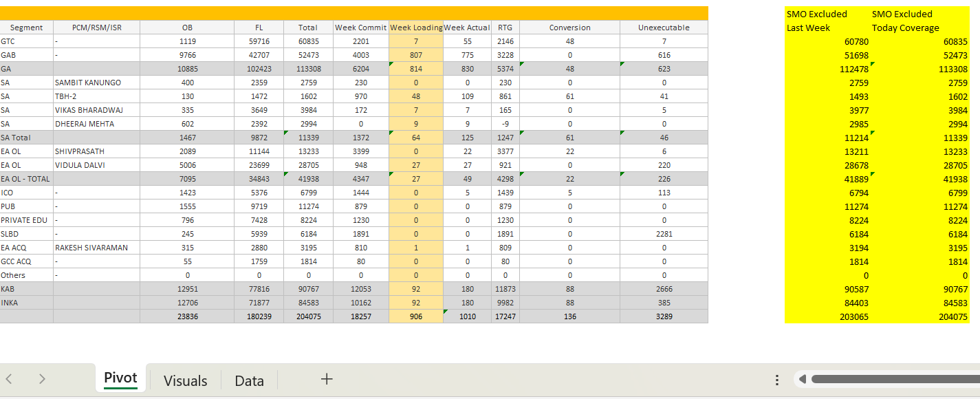Click the SMO Excluded Last Week header

[817, 21]
